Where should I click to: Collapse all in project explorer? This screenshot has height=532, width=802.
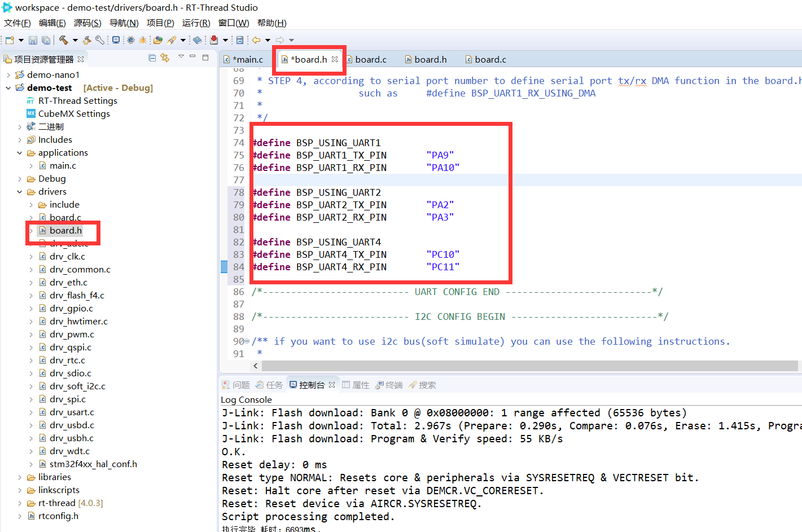pos(152,58)
